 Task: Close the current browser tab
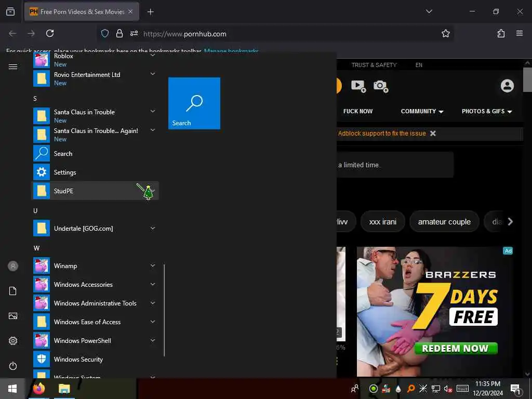pos(130,11)
